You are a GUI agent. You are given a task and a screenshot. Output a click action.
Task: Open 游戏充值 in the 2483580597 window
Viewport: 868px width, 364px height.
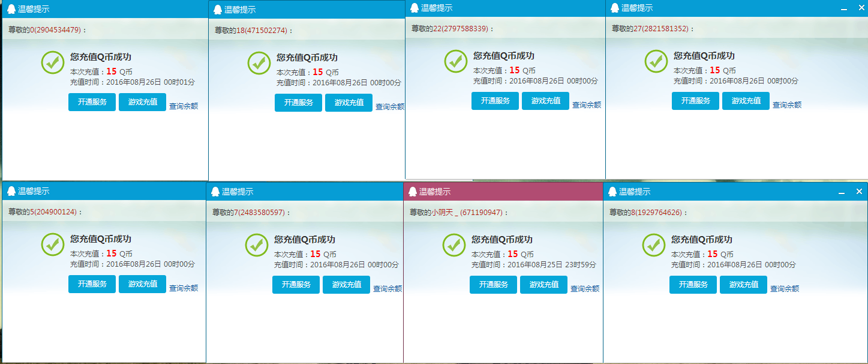pyautogui.click(x=346, y=285)
